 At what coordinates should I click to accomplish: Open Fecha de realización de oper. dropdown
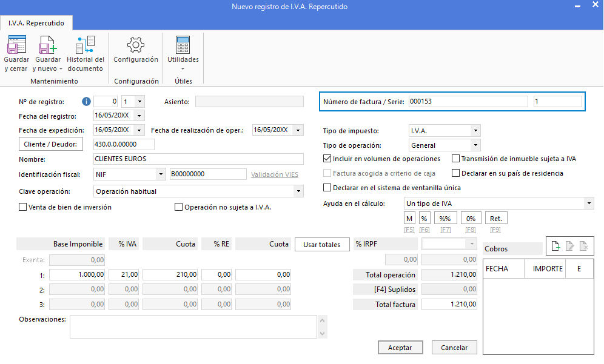pyautogui.click(x=298, y=130)
